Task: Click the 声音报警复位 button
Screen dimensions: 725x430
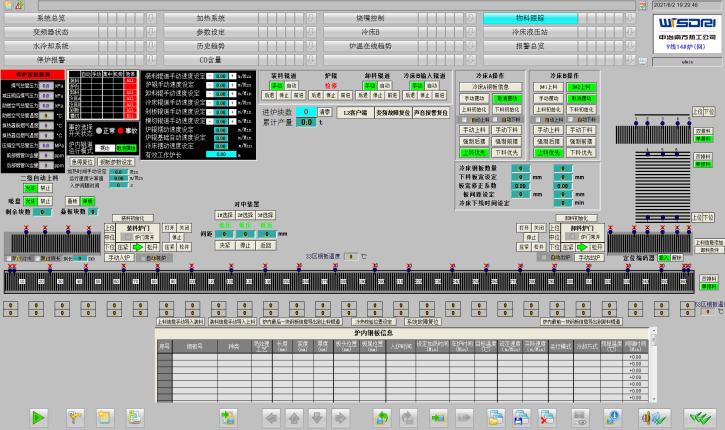Action: [x=431, y=113]
